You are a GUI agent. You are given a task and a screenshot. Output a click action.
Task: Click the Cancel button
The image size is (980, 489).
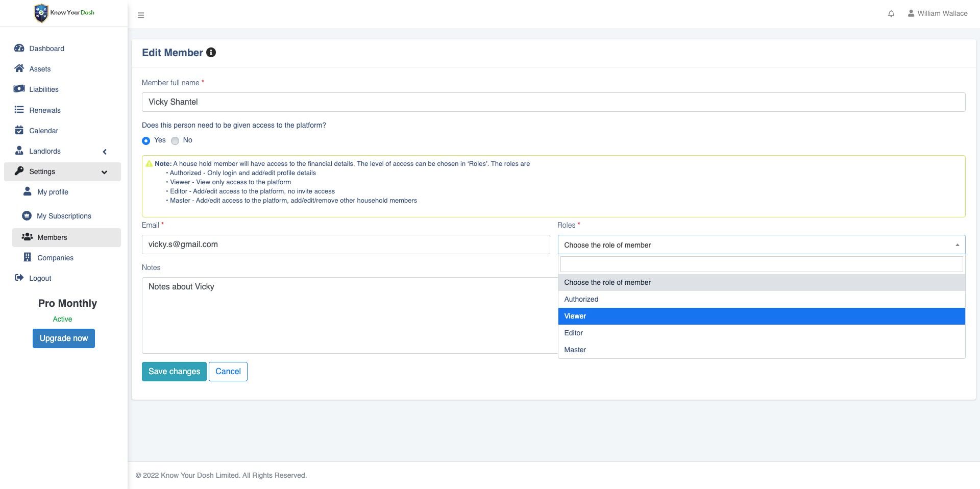228,372
